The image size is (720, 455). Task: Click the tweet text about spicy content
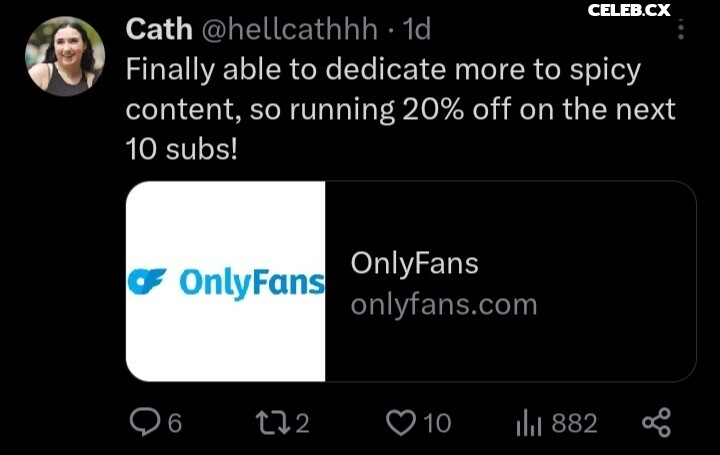[x=400, y=108]
